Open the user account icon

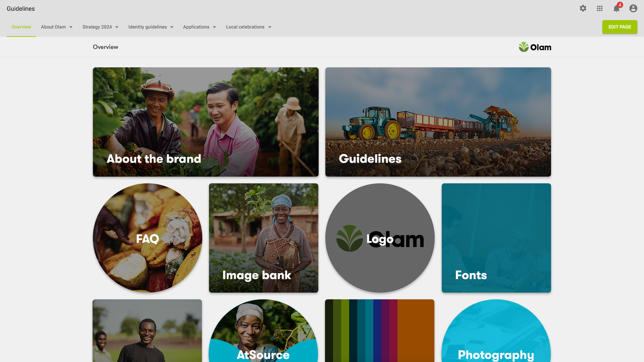click(x=633, y=8)
